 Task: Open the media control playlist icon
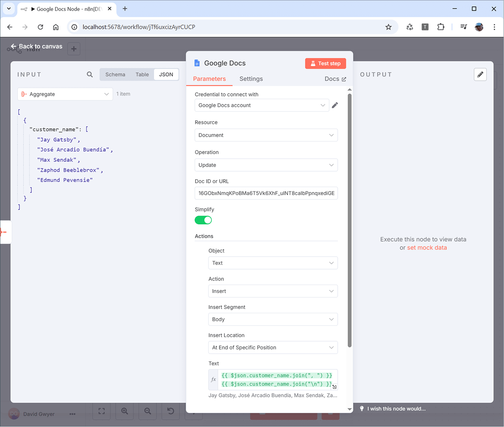(463, 27)
